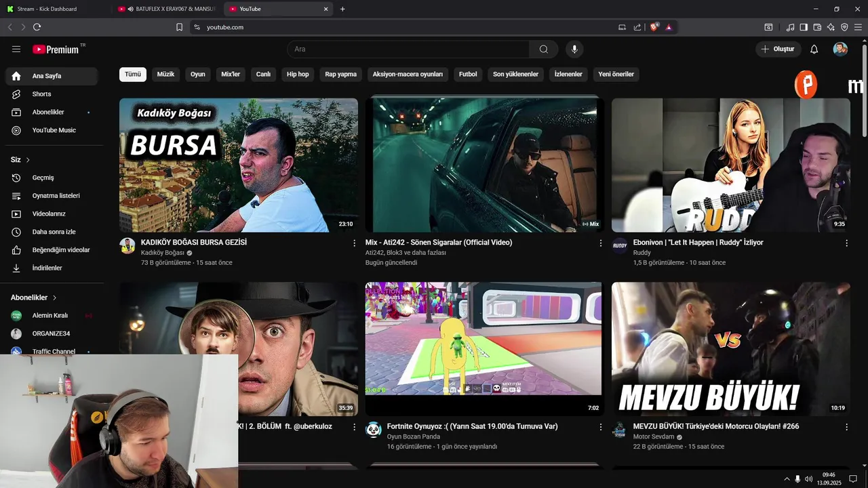Go to Ana Sayfa in sidebar
This screenshot has height=488, width=868.
pos(52,76)
